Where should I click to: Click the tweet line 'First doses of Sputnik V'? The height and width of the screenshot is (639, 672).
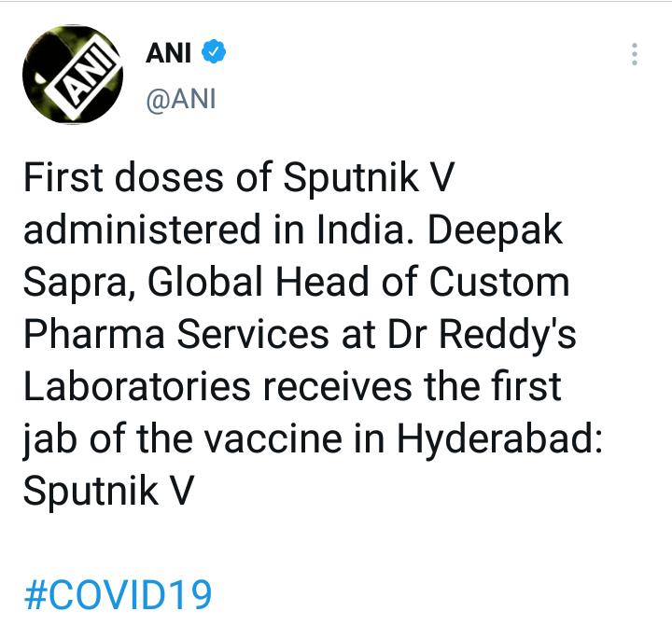pyautogui.click(x=238, y=178)
